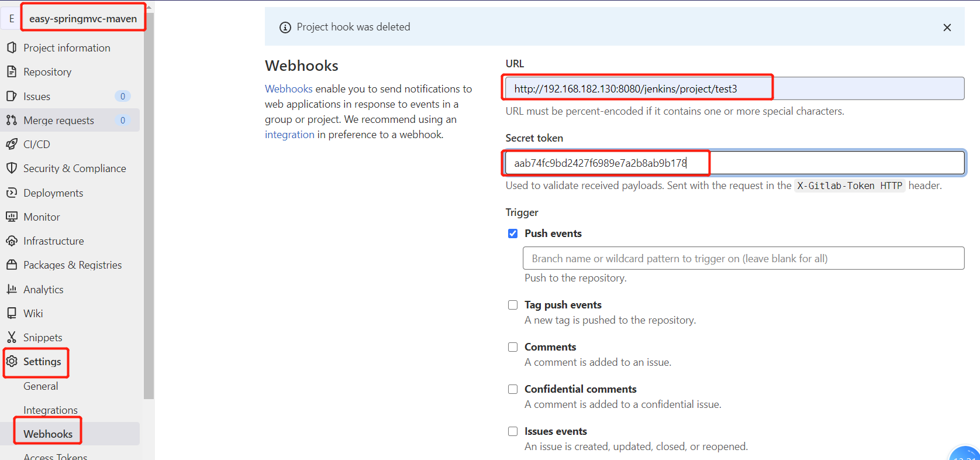
Task: Enable the Tag push events trigger
Action: (x=513, y=305)
